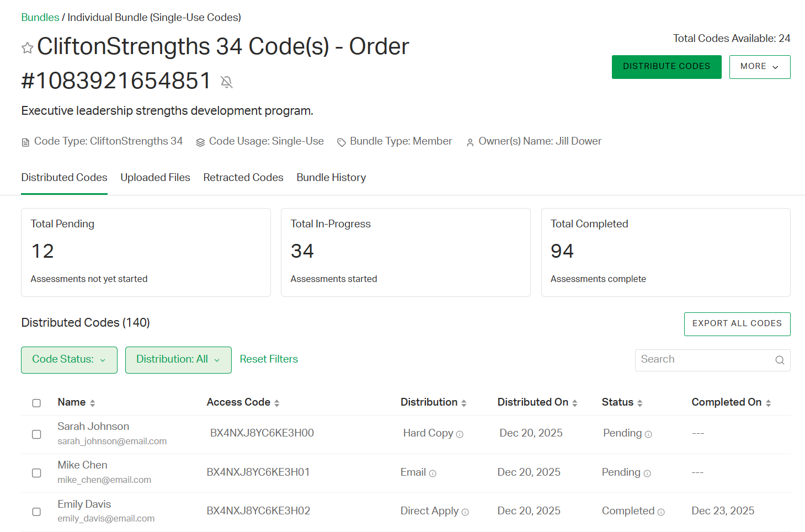Switch to Uploaded Files tab

(x=155, y=178)
